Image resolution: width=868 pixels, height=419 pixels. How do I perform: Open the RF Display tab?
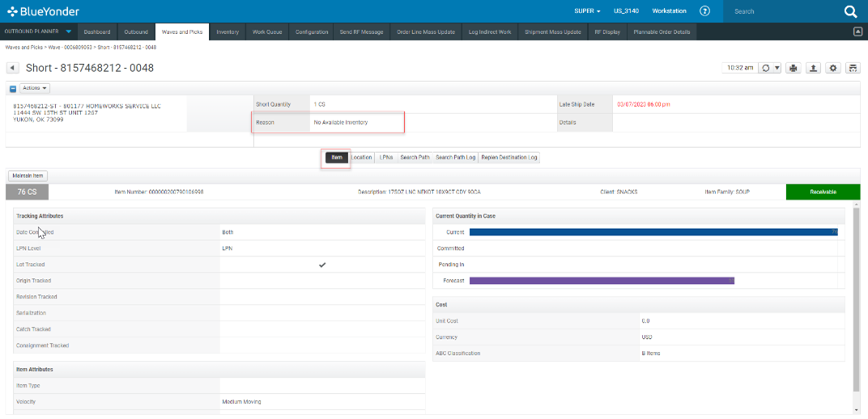tap(607, 32)
